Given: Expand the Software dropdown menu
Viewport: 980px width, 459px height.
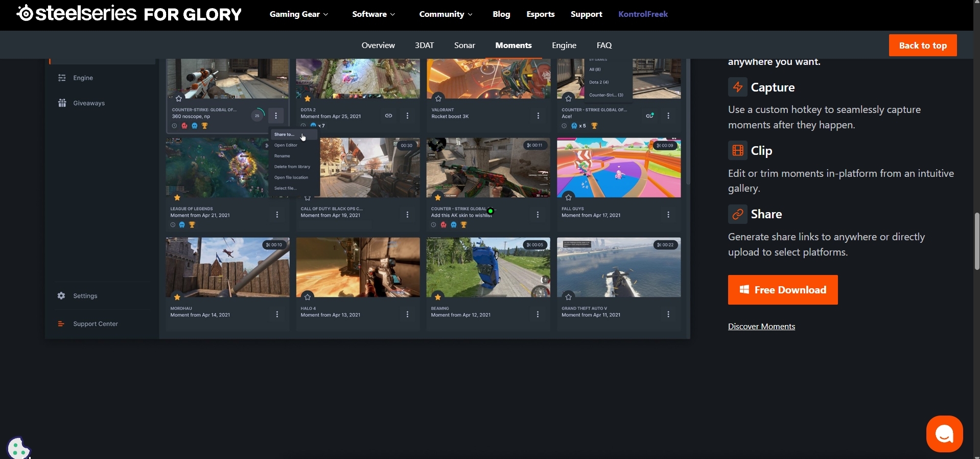Looking at the screenshot, I should click(374, 14).
